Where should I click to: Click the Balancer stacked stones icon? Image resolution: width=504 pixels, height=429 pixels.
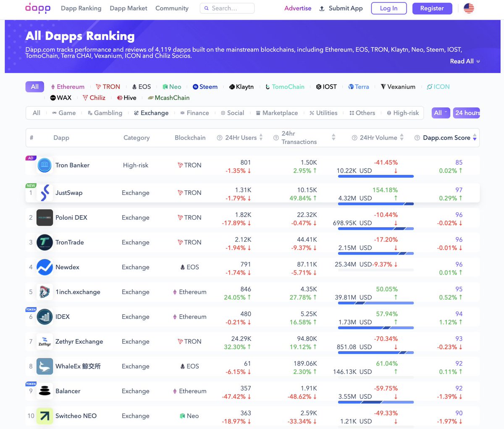[45, 391]
